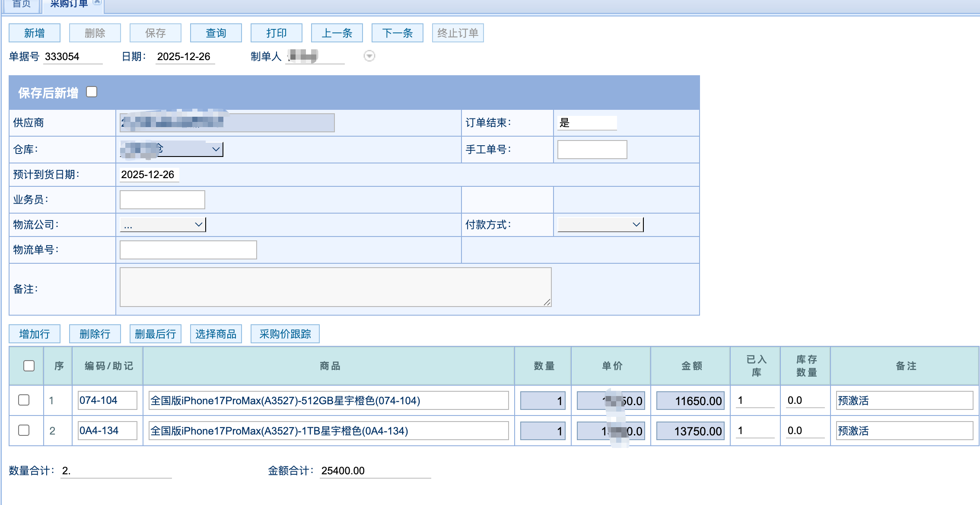Screen dimensions: 980x505
Task: Toggle the 保存后新增 checkbox
Action: click(92, 92)
